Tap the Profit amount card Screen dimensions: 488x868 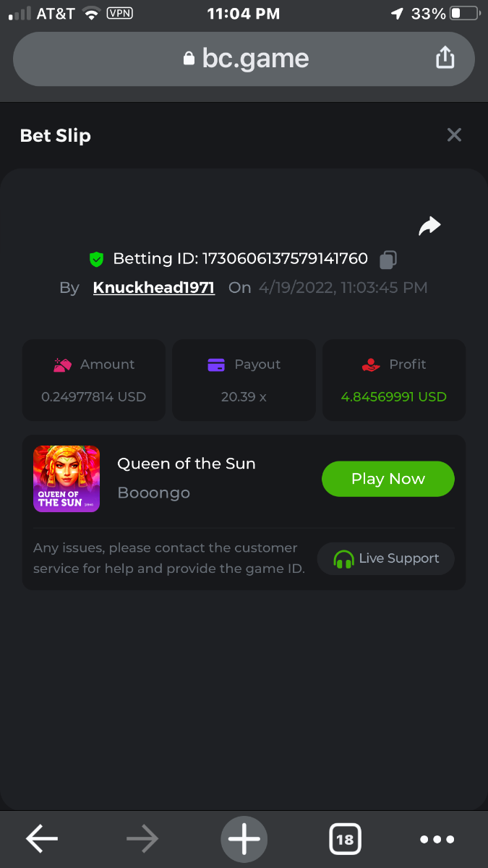click(394, 380)
